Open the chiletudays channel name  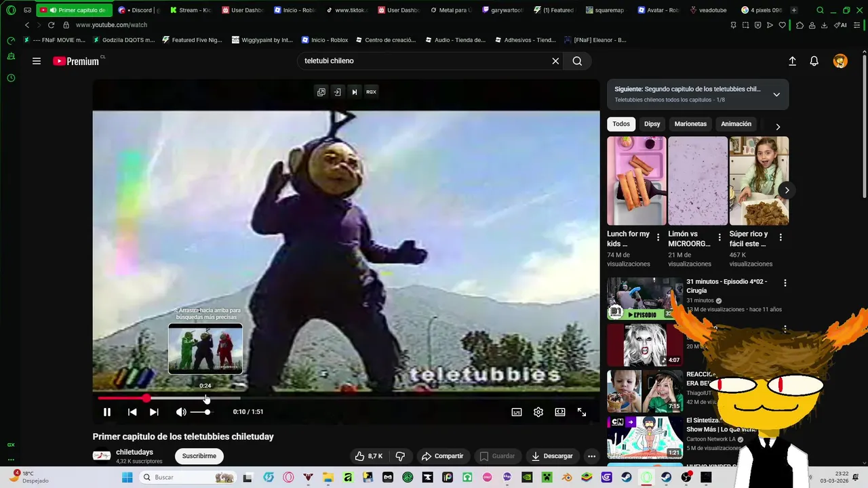coord(134,452)
